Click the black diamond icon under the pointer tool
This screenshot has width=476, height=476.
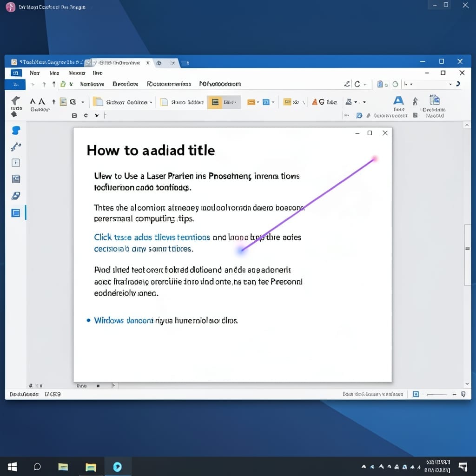pos(14,114)
